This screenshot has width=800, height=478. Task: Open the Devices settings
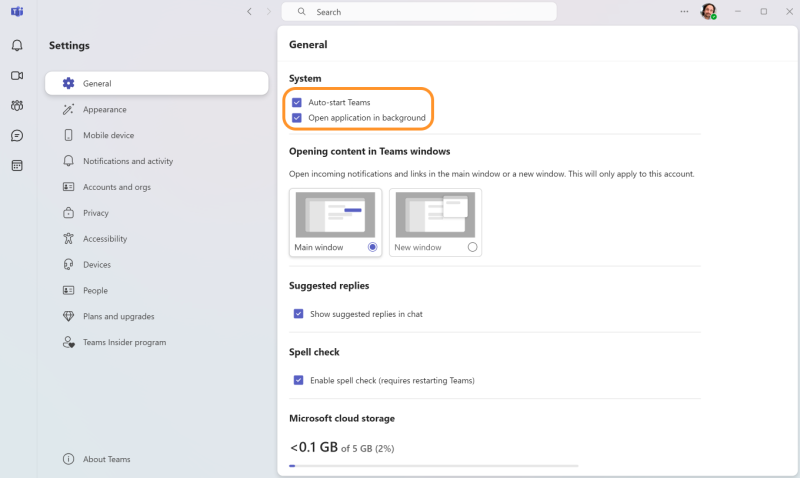(x=157, y=264)
